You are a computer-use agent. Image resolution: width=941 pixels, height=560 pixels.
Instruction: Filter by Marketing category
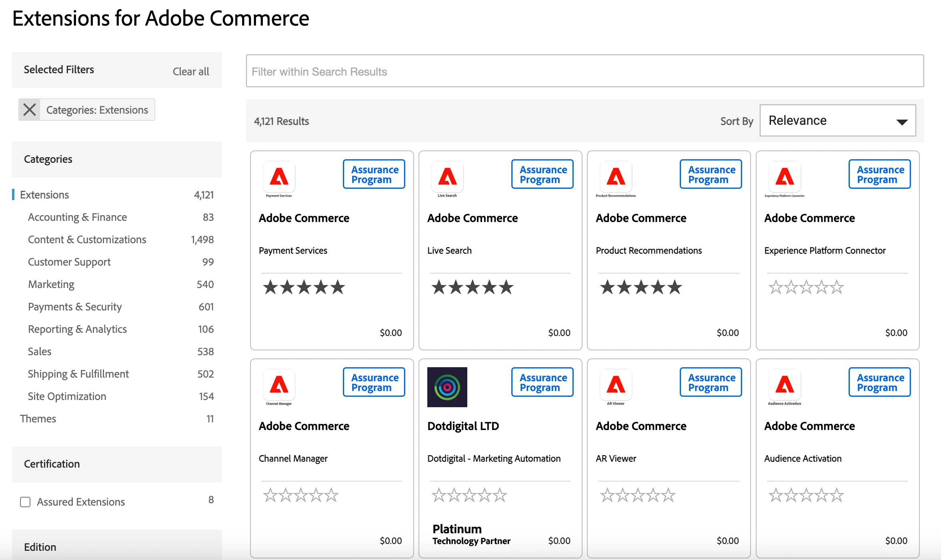(51, 284)
